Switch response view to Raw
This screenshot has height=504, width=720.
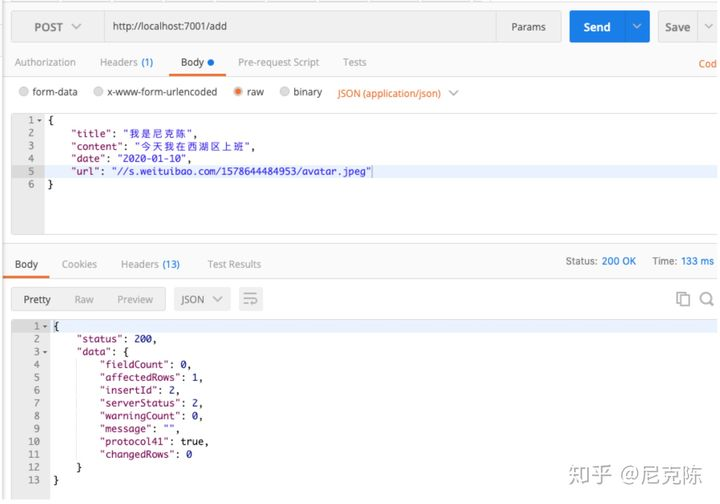tap(84, 299)
